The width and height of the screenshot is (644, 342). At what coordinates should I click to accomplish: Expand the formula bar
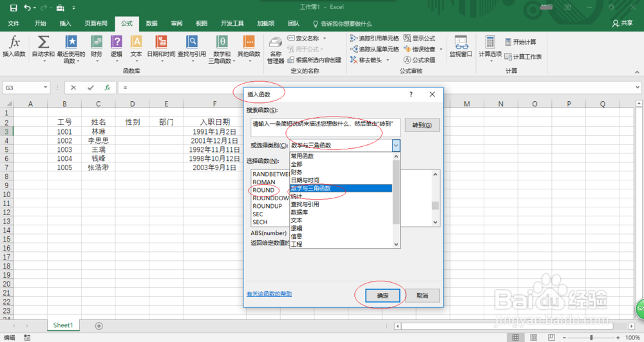click(x=638, y=88)
